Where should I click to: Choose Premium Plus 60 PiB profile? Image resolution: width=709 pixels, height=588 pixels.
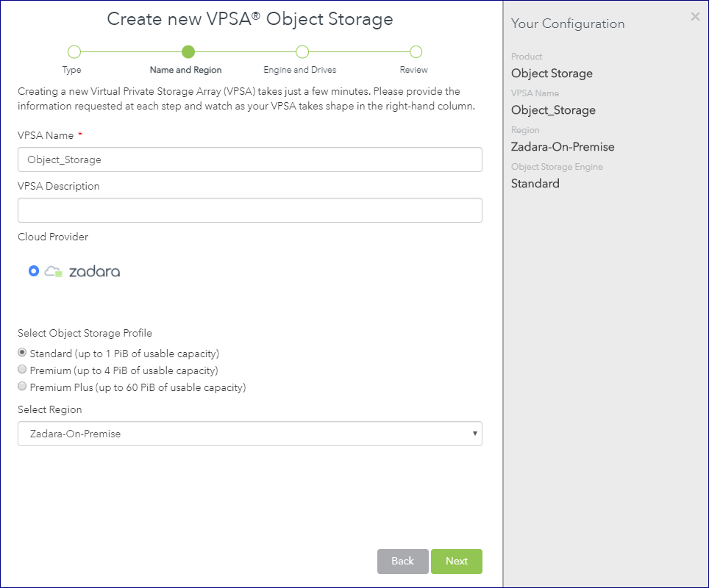point(22,386)
